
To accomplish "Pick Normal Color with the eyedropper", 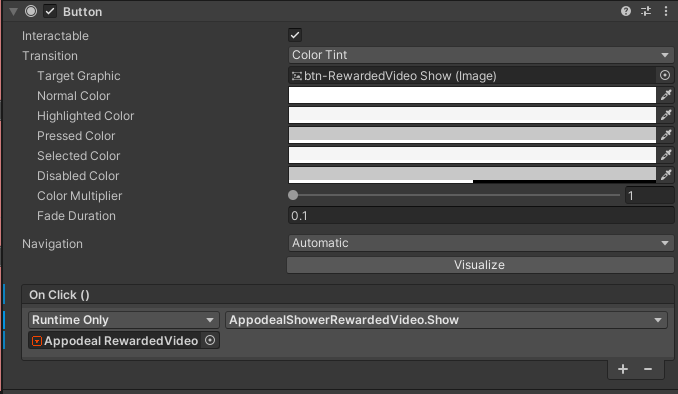I will point(666,95).
